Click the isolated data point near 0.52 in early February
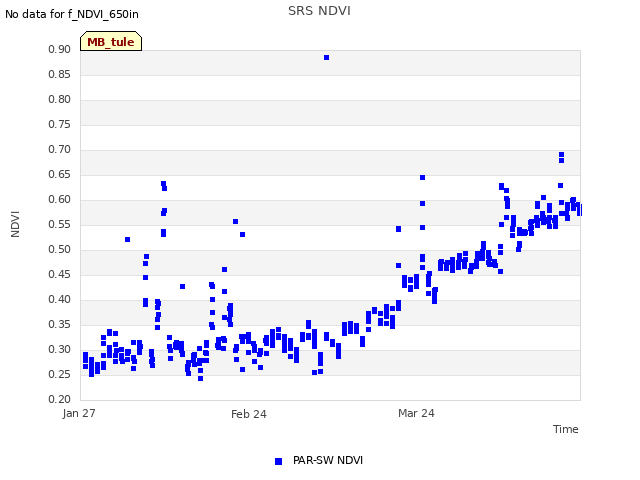This screenshot has width=640, height=480. pyautogui.click(x=127, y=240)
